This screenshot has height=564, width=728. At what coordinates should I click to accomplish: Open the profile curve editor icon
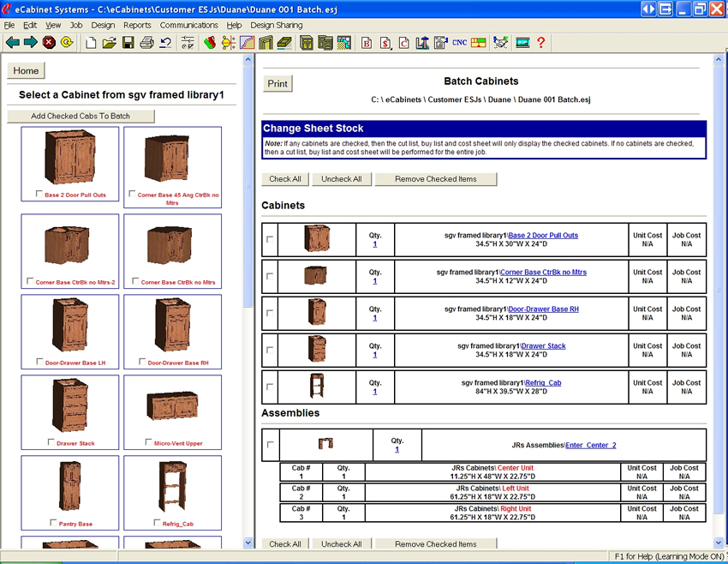click(247, 43)
